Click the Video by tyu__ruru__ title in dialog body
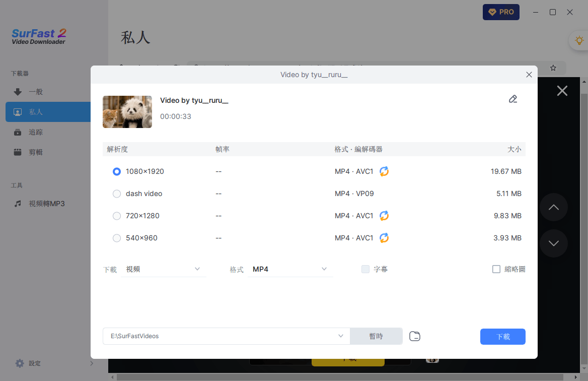588x381 pixels. point(194,101)
